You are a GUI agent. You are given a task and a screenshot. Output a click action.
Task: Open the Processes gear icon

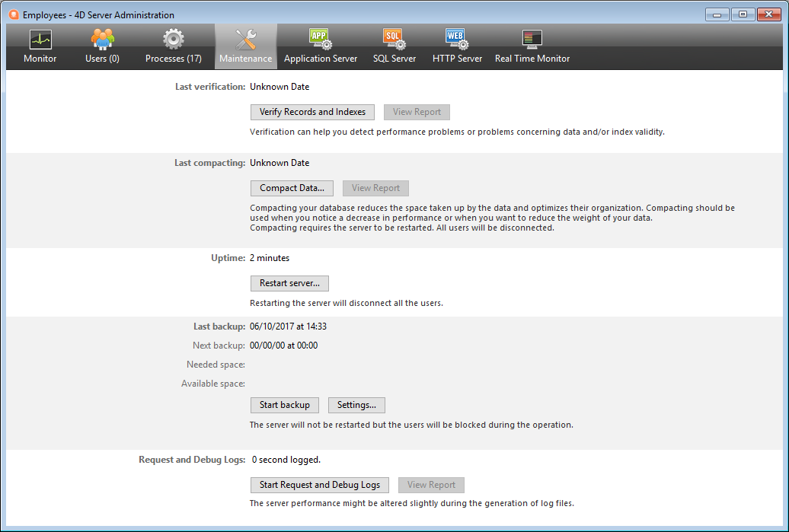pos(173,39)
